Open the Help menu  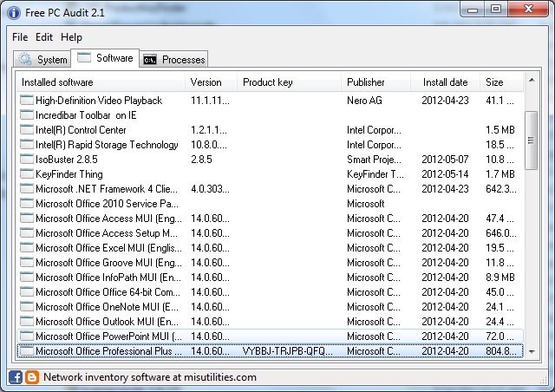coord(71,37)
